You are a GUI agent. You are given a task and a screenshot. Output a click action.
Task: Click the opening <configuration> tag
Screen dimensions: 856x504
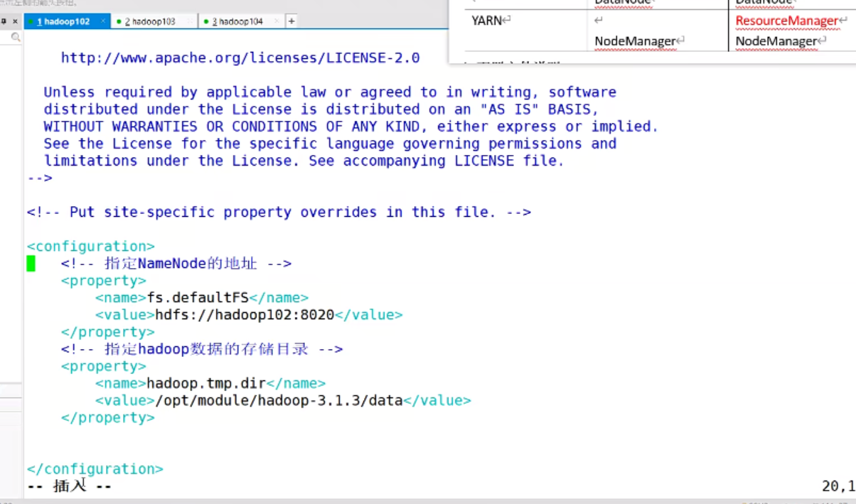tap(91, 247)
